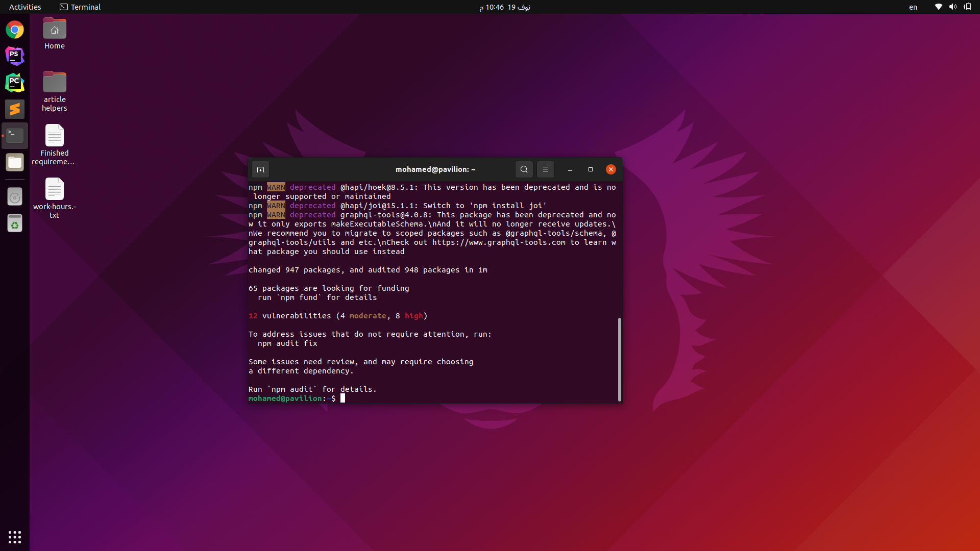Show Applications grid button
This screenshot has height=551, width=980.
tap(15, 537)
